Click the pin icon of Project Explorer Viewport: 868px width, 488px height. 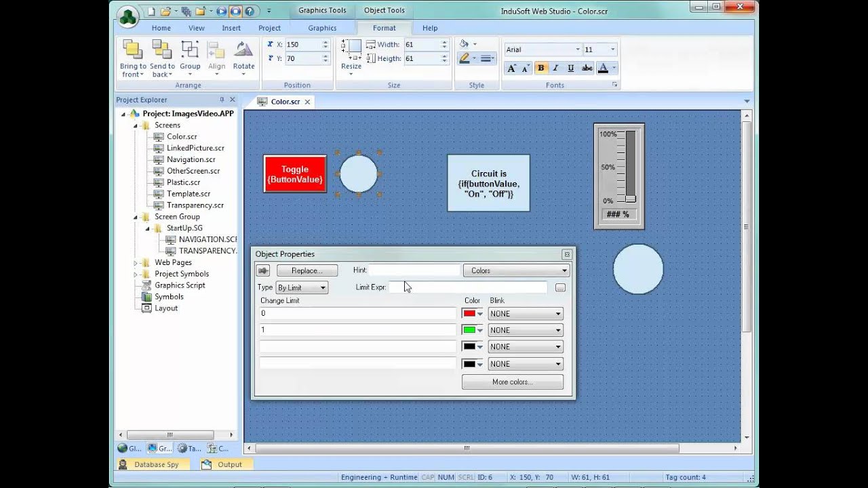click(222, 100)
